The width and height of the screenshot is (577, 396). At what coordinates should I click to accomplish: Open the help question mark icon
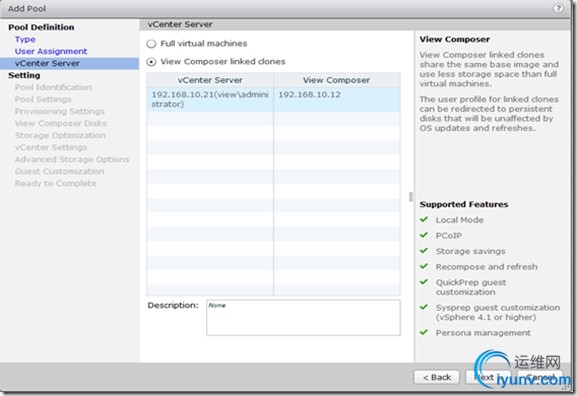point(558,8)
